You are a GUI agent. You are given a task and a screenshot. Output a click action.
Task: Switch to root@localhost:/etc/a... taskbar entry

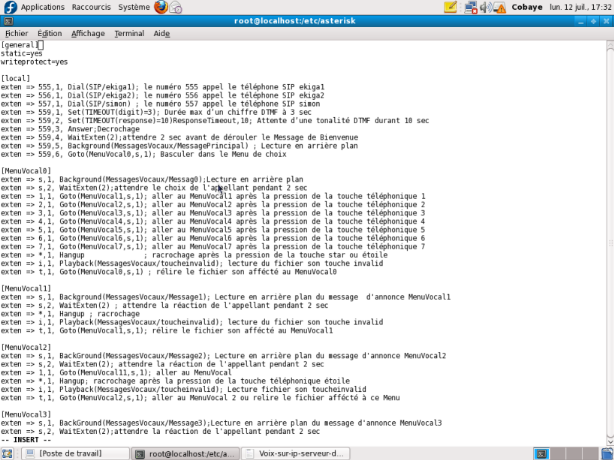point(185,453)
